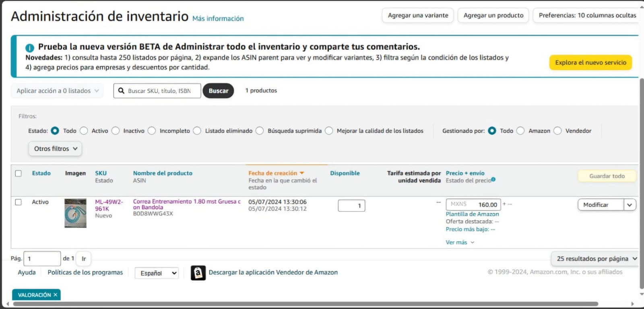Screen dimensions: 644x309
Task: Sort by the SKU column header
Action: (x=101, y=173)
